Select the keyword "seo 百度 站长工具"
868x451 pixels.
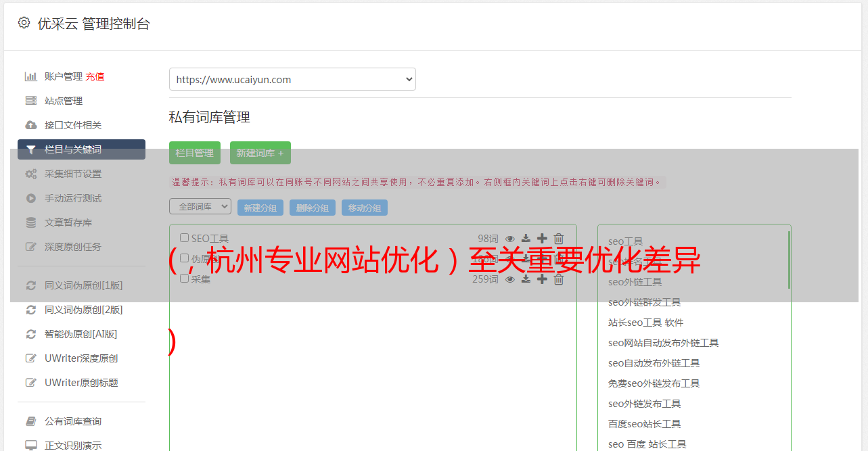647,444
